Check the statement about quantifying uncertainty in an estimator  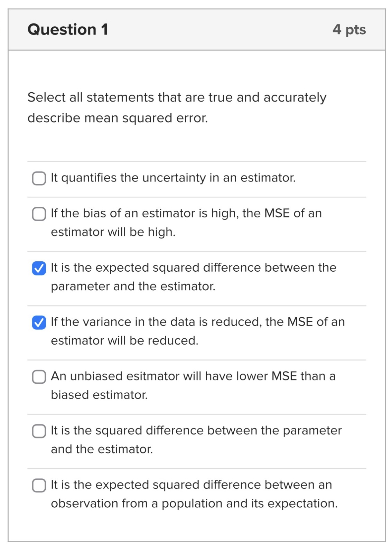click(38, 178)
